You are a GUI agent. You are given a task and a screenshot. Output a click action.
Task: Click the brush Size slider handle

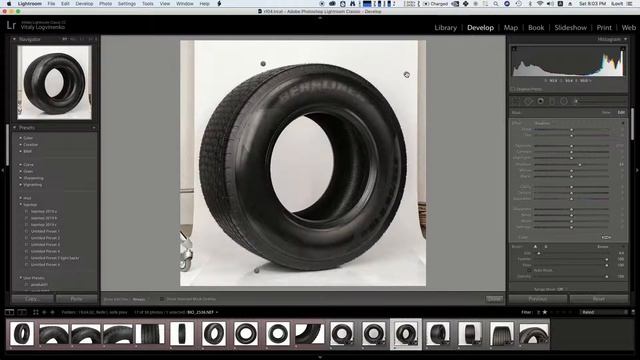539,253
